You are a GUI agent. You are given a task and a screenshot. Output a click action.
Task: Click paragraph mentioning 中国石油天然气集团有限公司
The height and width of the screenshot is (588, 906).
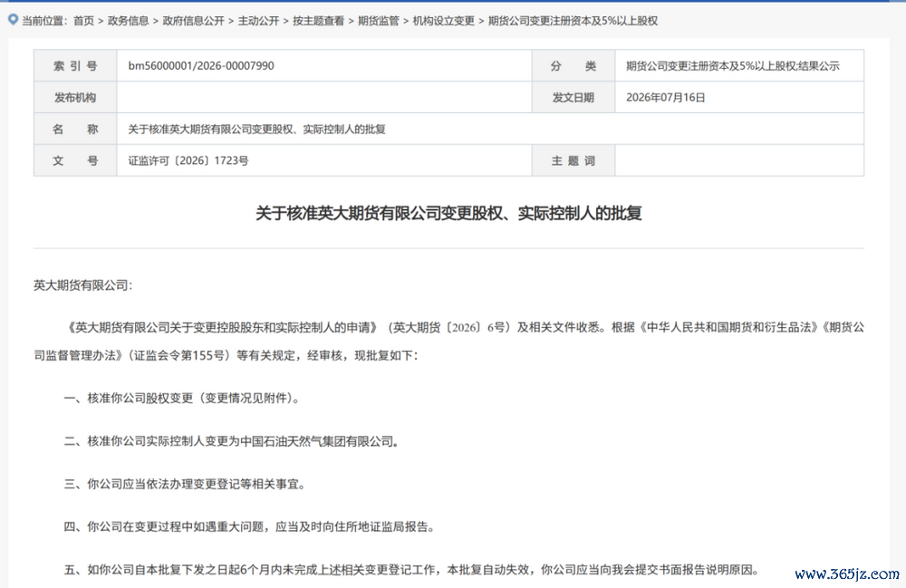232,441
